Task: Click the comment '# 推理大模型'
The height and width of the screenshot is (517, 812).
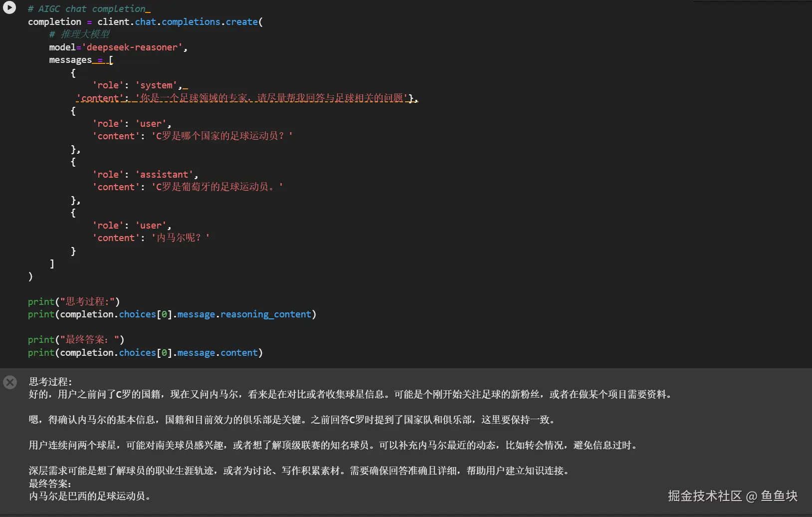Action: [79, 34]
